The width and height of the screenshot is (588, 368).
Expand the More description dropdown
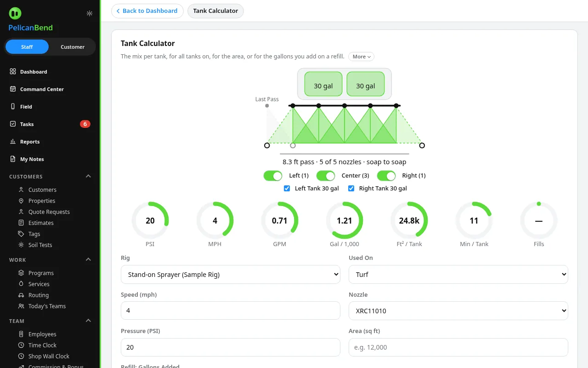(x=362, y=57)
